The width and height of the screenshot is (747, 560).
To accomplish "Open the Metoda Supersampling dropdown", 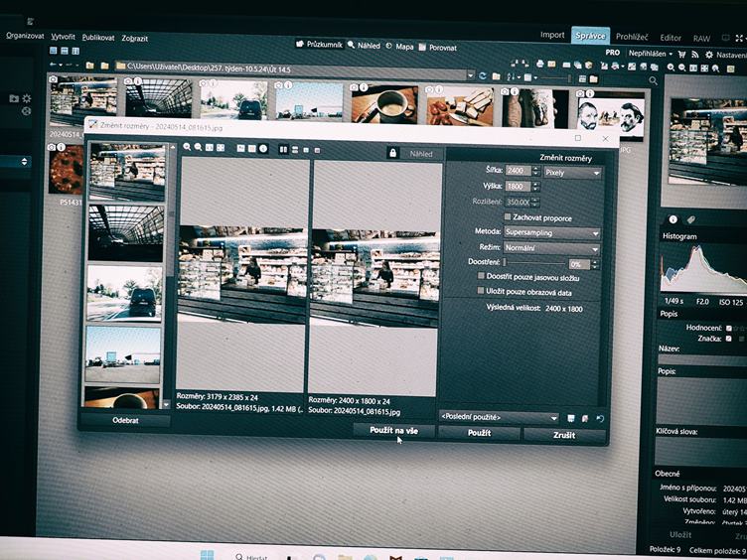I will pos(551,233).
